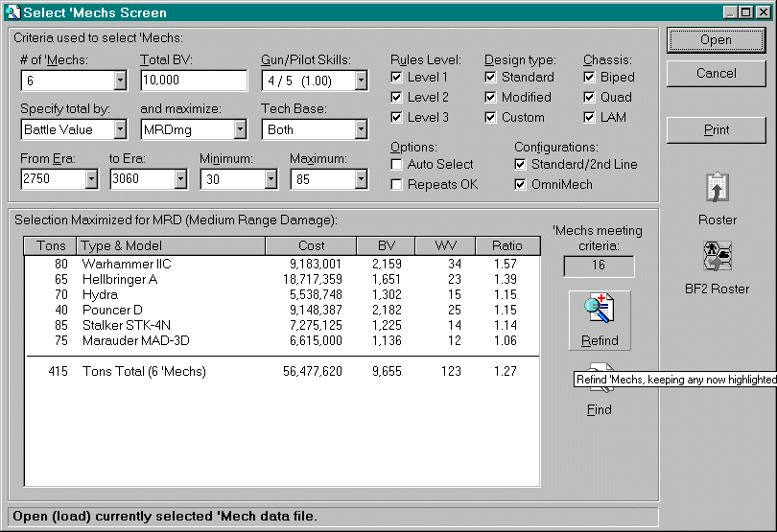Image resolution: width=777 pixels, height=532 pixels.
Task: Select the Hydra row
Action: click(282, 294)
